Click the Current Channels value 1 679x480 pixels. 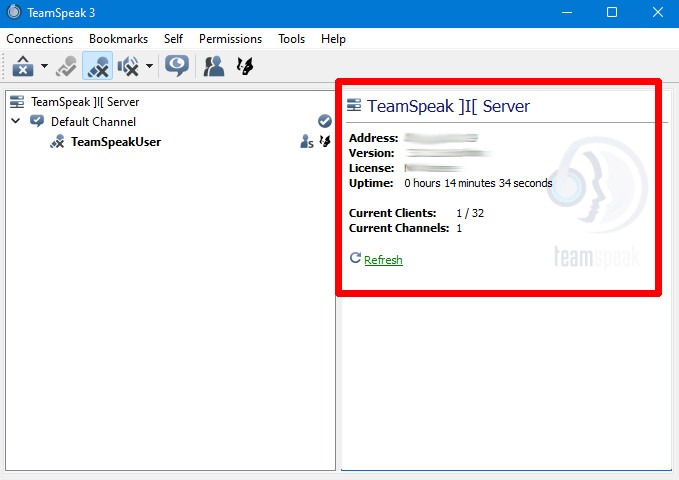coord(459,228)
